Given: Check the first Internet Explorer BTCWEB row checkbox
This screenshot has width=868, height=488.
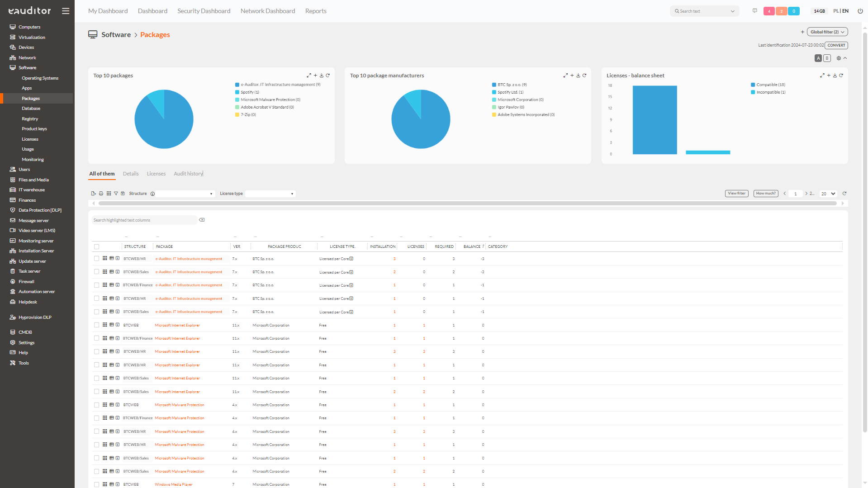Looking at the screenshot, I should coord(96,325).
